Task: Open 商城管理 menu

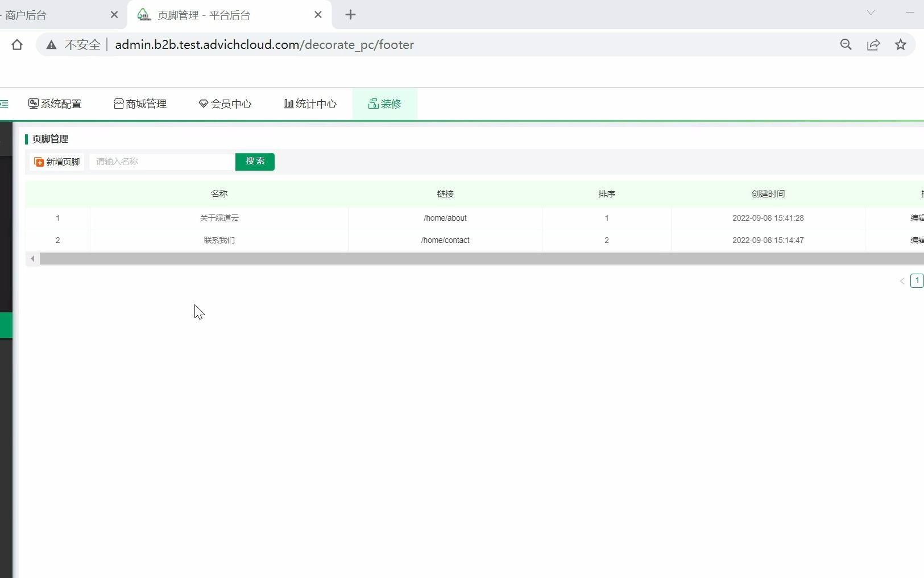Action: pyautogui.click(x=140, y=104)
